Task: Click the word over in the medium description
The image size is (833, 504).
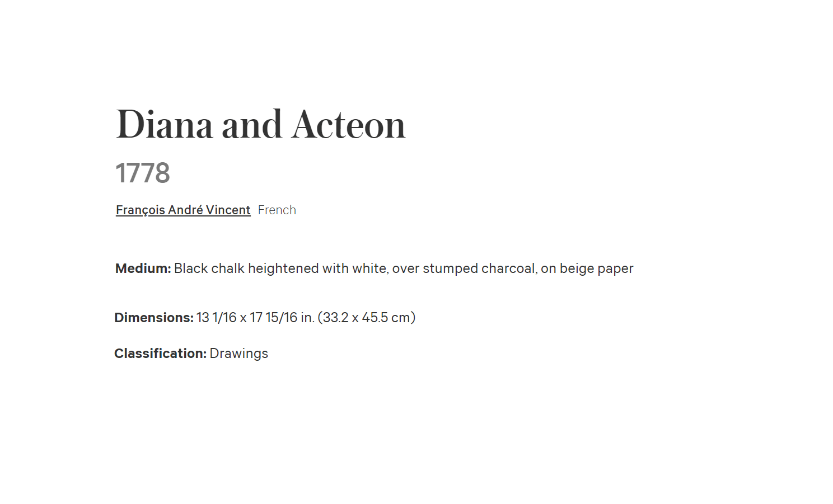Action: click(406, 269)
